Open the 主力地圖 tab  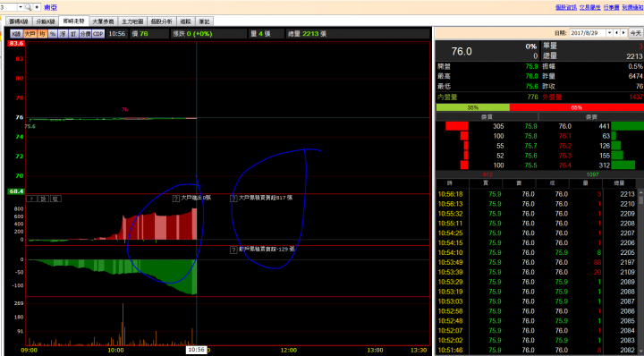pos(132,21)
